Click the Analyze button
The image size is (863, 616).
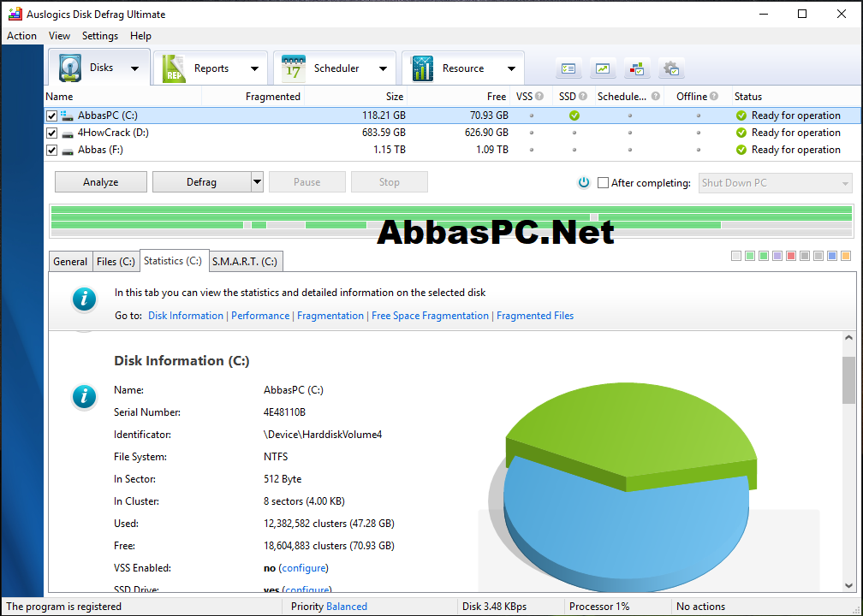point(101,182)
